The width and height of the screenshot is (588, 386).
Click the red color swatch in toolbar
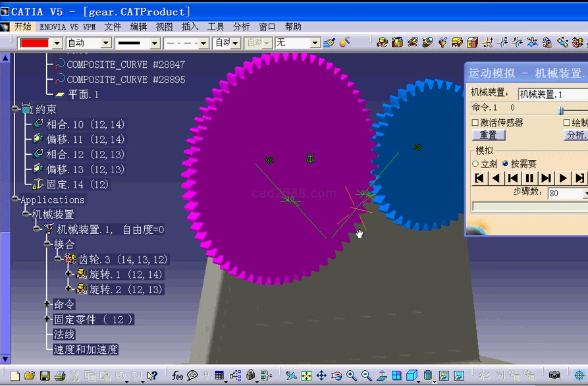(x=34, y=43)
